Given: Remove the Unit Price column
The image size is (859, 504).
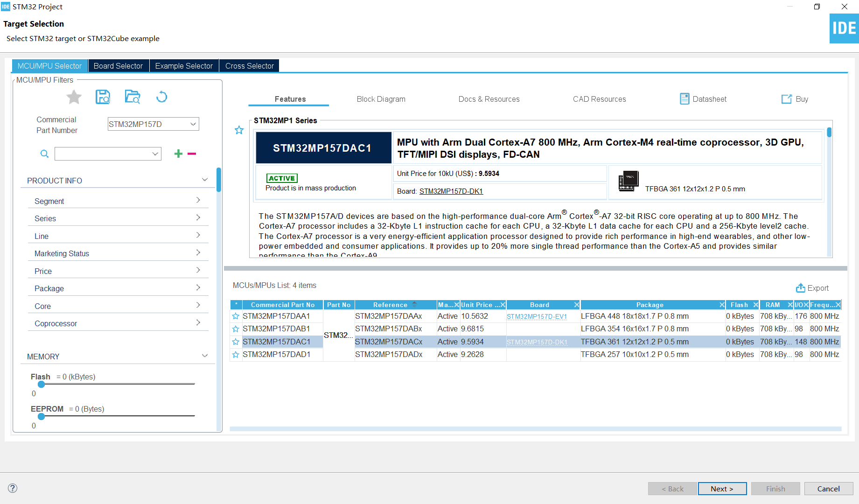Looking at the screenshot, I should click(x=503, y=305).
